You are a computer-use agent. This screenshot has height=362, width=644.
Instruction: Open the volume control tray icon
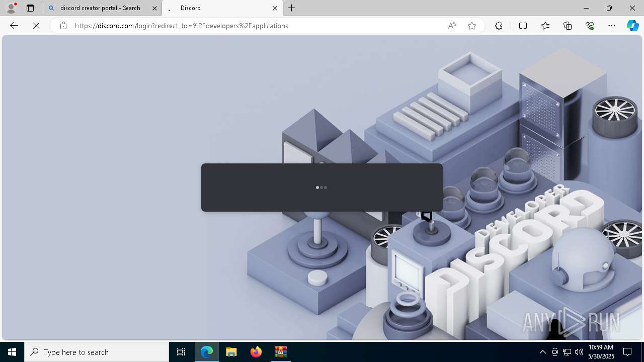pos(579,352)
